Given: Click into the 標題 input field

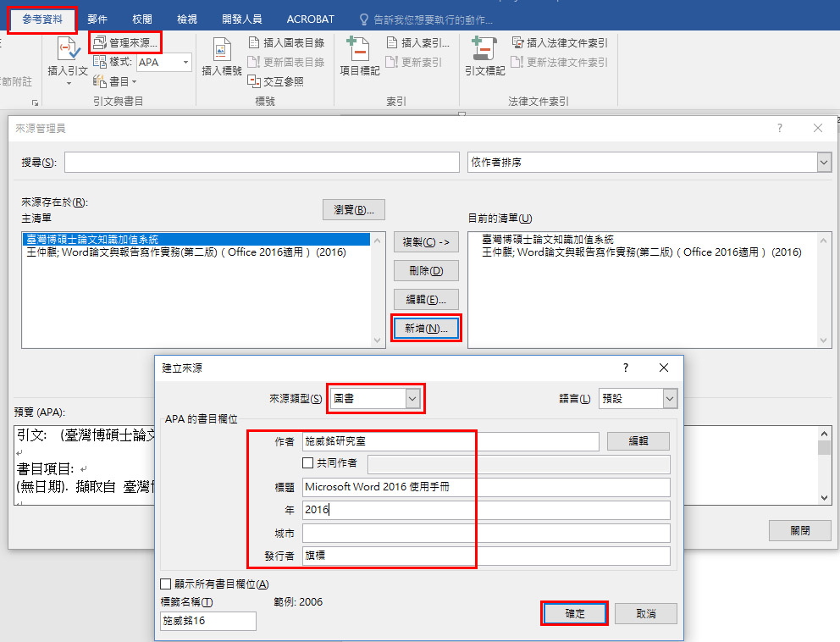Looking at the screenshot, I should point(486,487).
